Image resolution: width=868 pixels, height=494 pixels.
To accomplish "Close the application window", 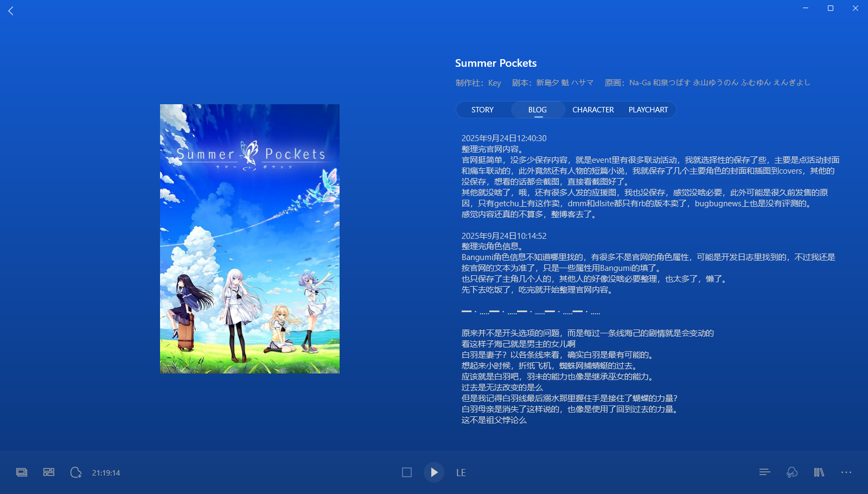I will [856, 8].
